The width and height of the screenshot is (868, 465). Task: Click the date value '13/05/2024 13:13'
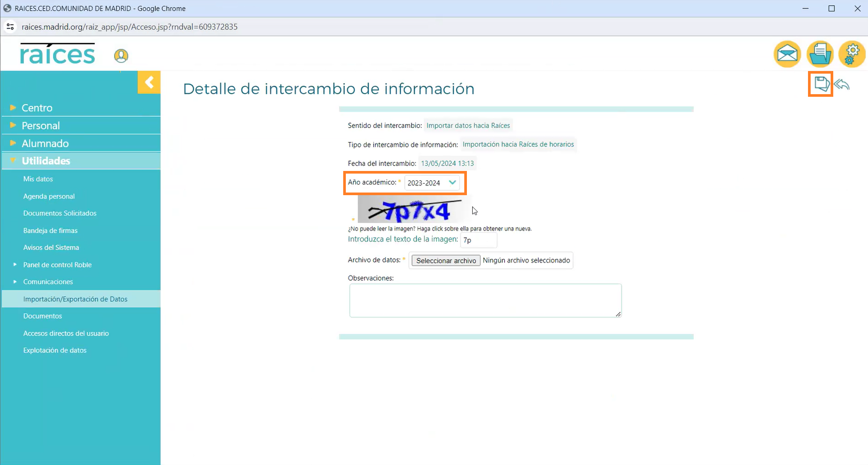[447, 164]
